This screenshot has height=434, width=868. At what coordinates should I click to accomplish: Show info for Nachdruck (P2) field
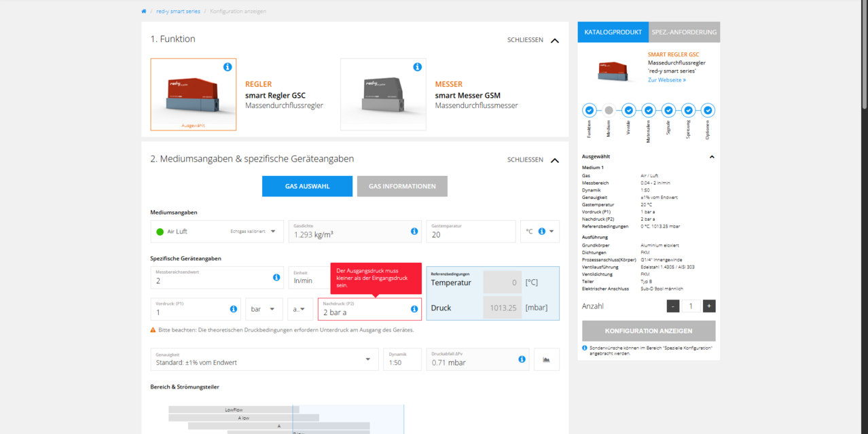pos(414,309)
